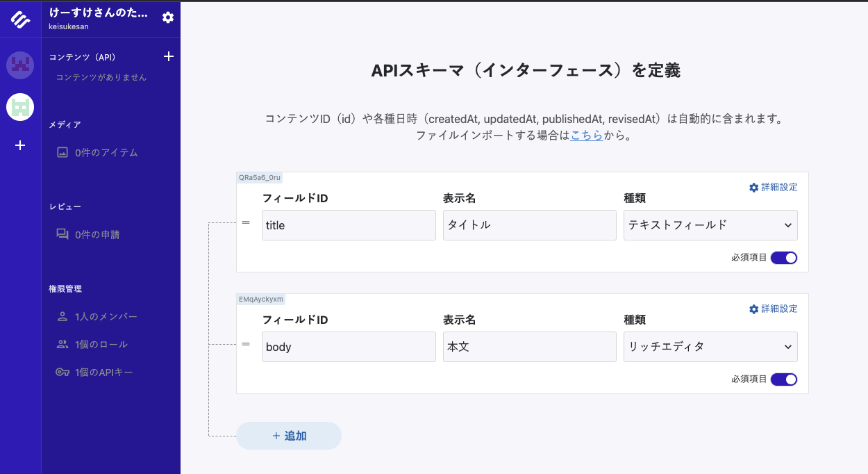Open 0件のアイテム media menu item
868x474 pixels.
coord(106,152)
